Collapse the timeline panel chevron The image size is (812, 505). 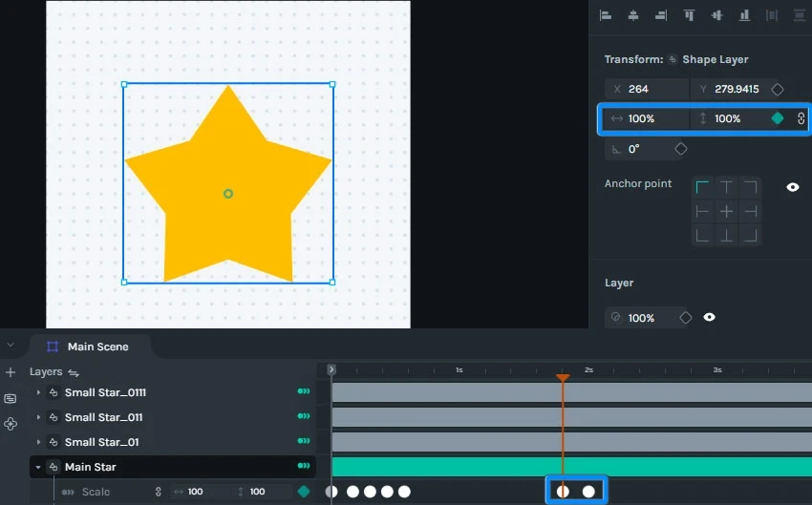pos(11,346)
